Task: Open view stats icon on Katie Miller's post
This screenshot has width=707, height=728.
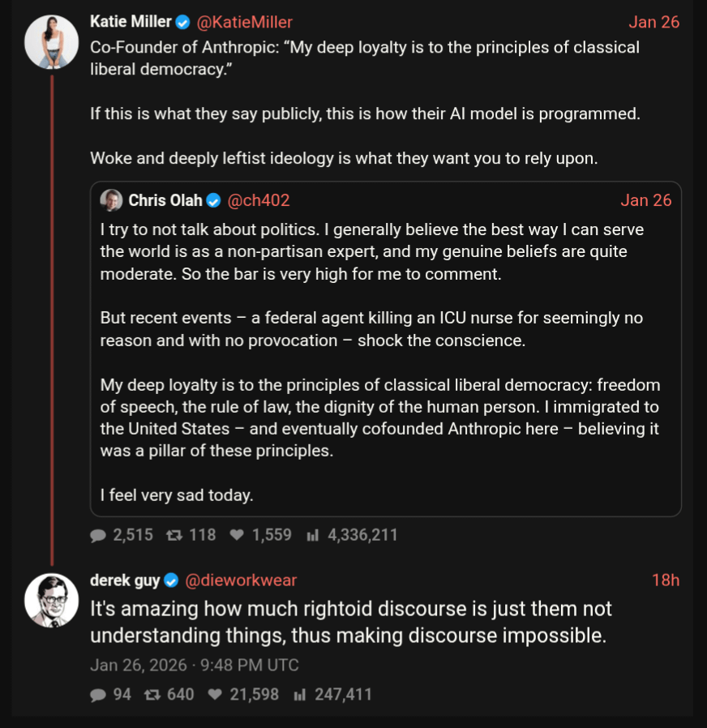Action: 313,535
